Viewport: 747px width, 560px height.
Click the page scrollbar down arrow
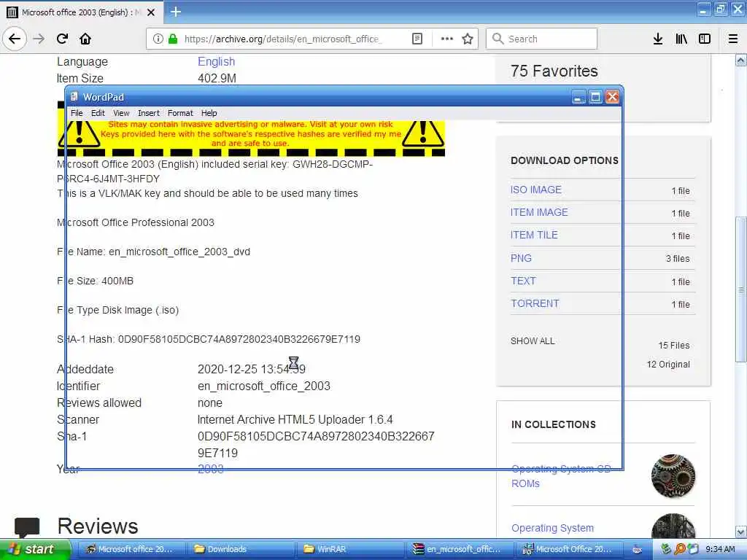[x=740, y=532]
